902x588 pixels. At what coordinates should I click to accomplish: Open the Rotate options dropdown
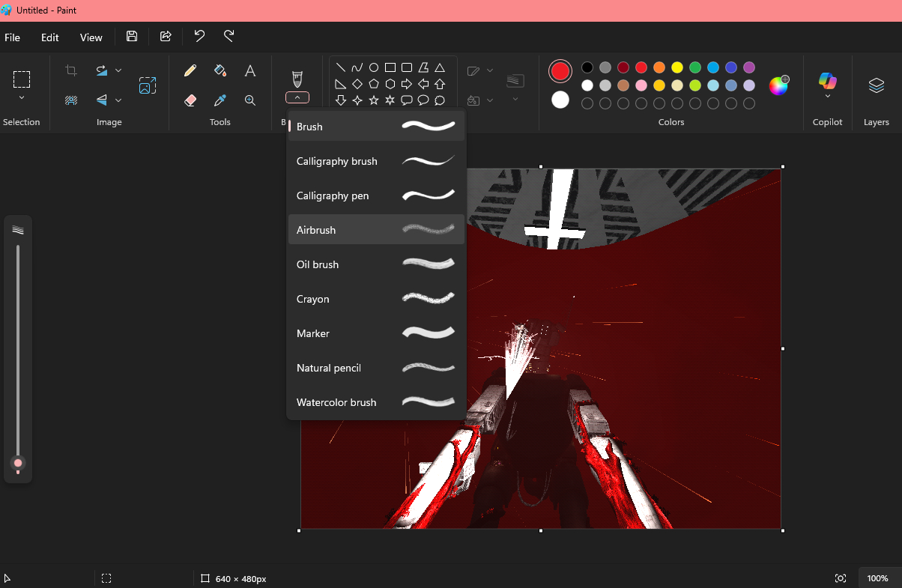pyautogui.click(x=118, y=70)
